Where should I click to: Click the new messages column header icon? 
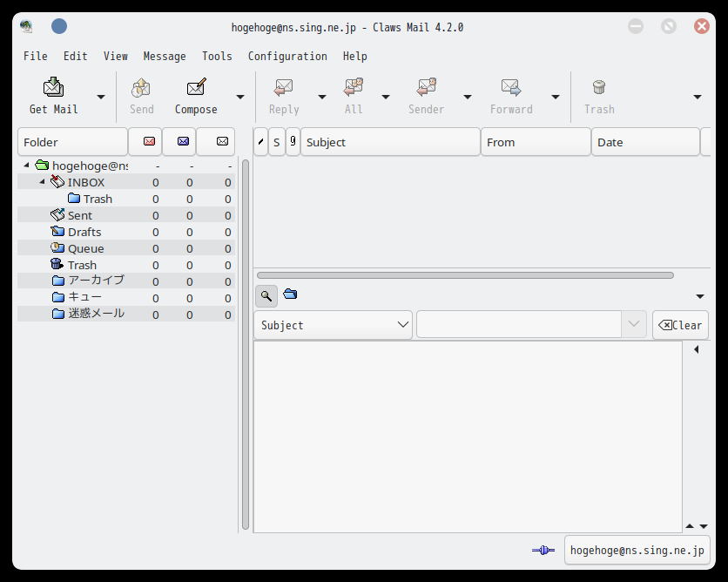149,141
